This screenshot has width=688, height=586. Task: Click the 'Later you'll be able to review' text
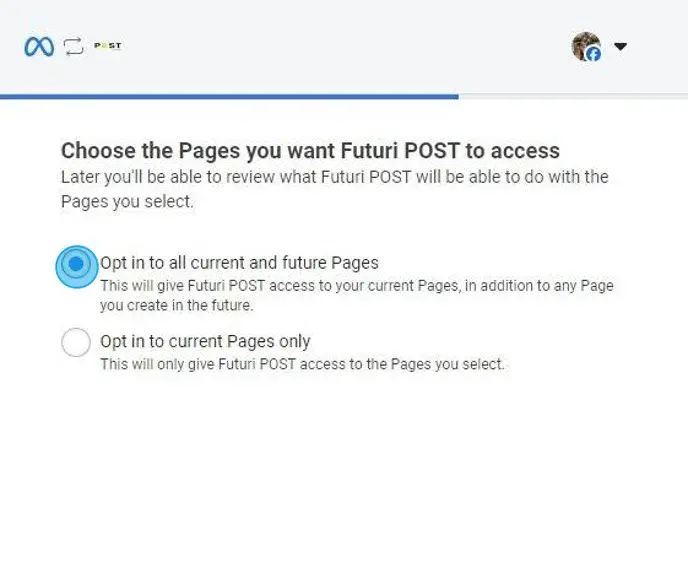pyautogui.click(x=200, y=177)
